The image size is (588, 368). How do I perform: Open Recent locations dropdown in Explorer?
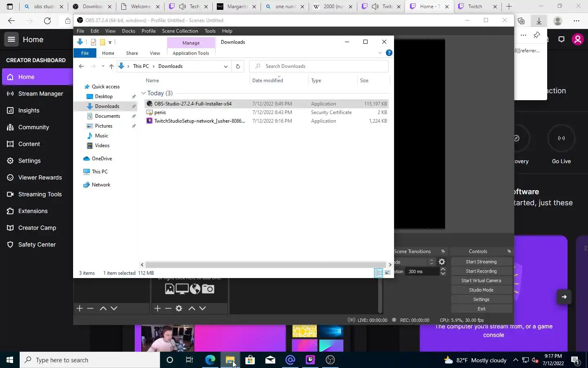point(103,66)
